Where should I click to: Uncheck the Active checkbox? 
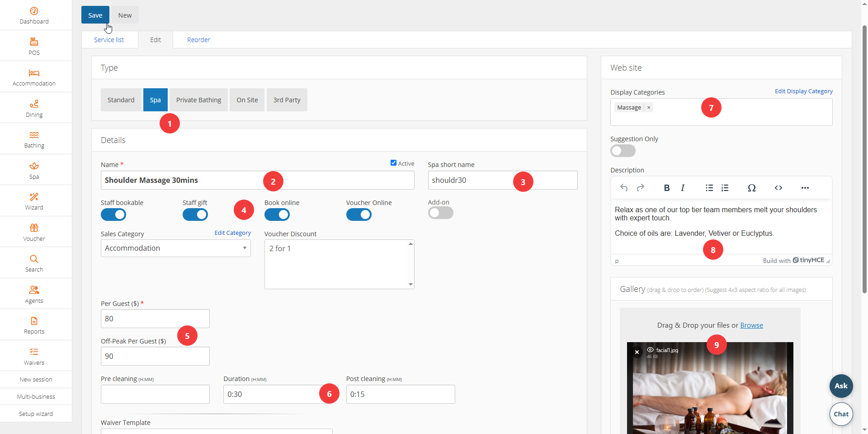393,163
